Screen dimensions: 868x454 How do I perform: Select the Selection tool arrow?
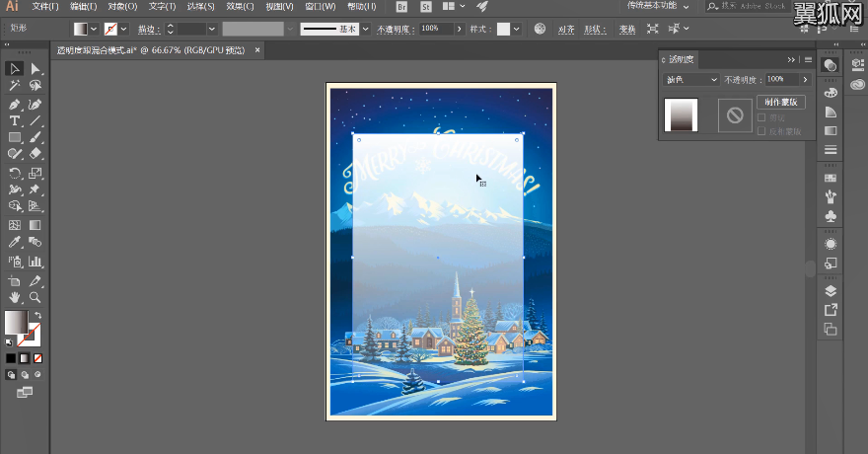click(x=15, y=69)
